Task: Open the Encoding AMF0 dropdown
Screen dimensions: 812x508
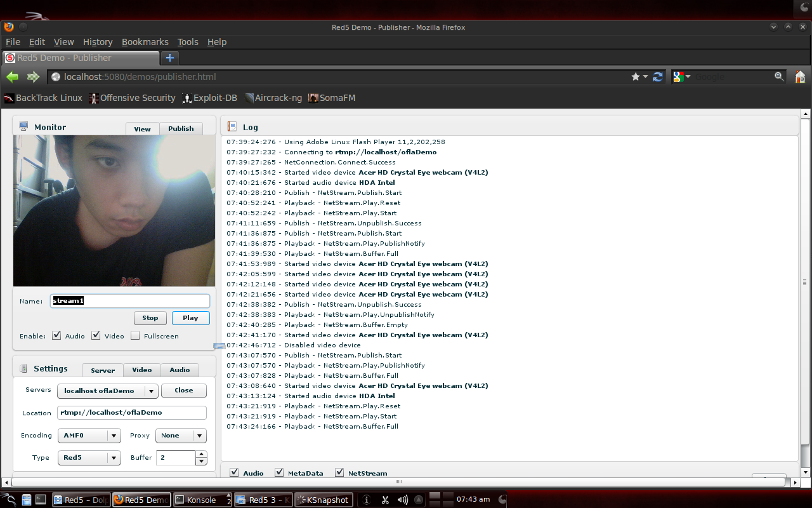Action: click(x=89, y=436)
